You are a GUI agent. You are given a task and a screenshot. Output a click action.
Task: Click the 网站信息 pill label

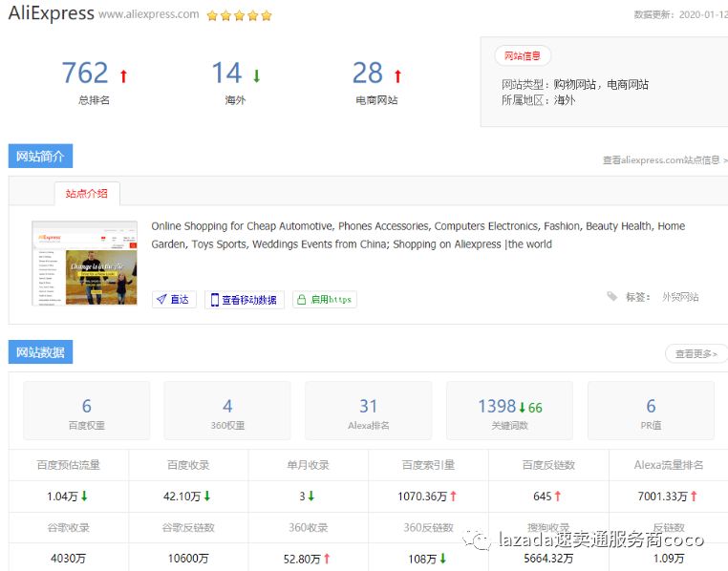tap(523, 56)
